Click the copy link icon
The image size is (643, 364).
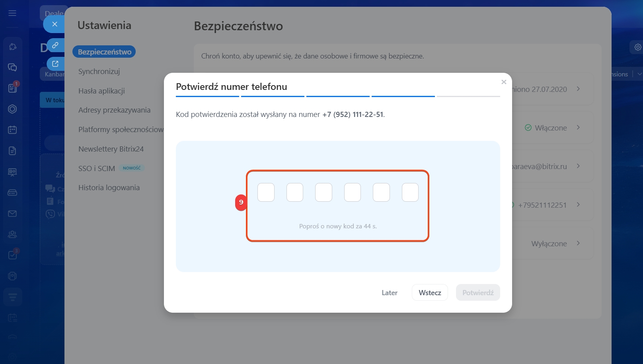click(55, 45)
